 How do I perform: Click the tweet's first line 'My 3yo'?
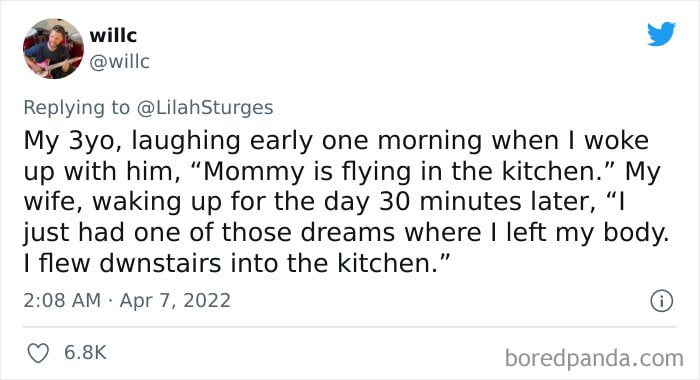coord(73,141)
